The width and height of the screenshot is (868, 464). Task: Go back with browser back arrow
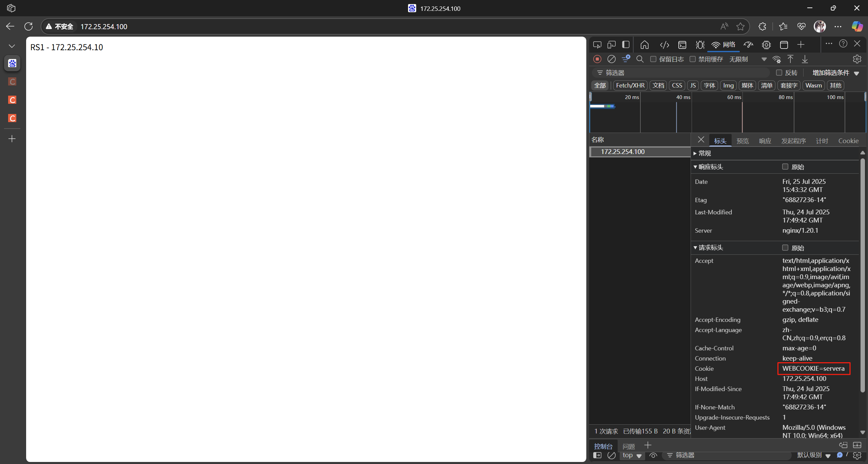tap(10, 26)
